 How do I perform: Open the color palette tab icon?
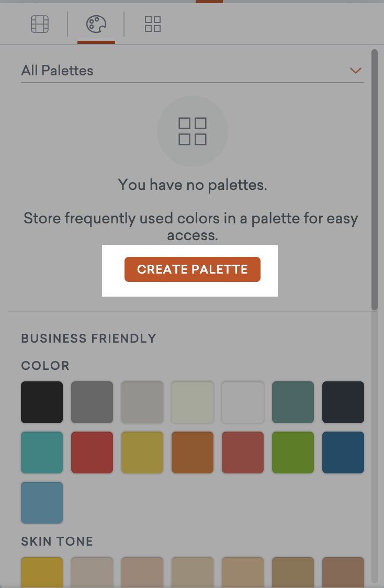(96, 24)
